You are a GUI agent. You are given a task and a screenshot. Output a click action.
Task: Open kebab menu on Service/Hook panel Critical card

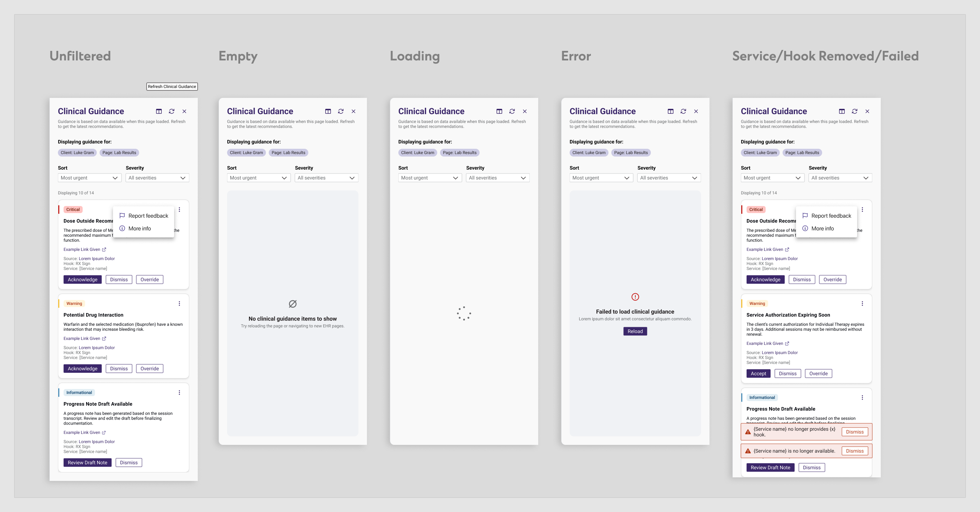pyautogui.click(x=862, y=210)
